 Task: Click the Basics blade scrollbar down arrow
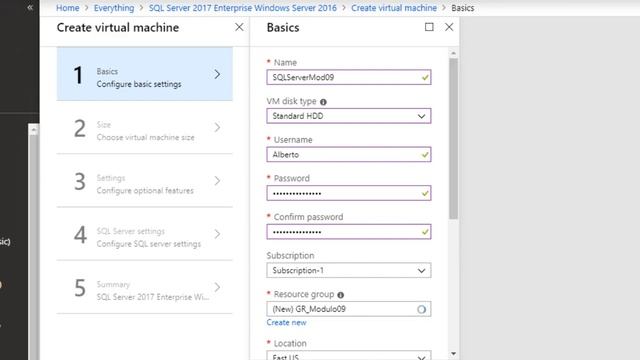click(453, 354)
